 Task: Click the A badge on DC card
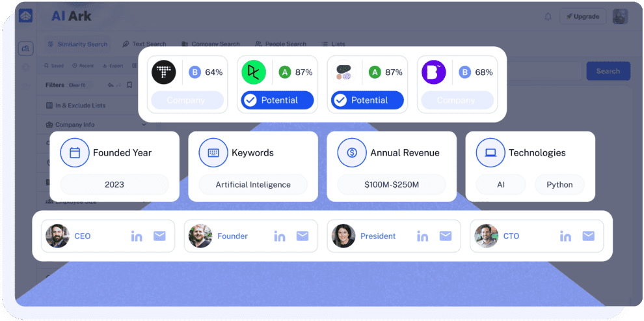[285, 72]
